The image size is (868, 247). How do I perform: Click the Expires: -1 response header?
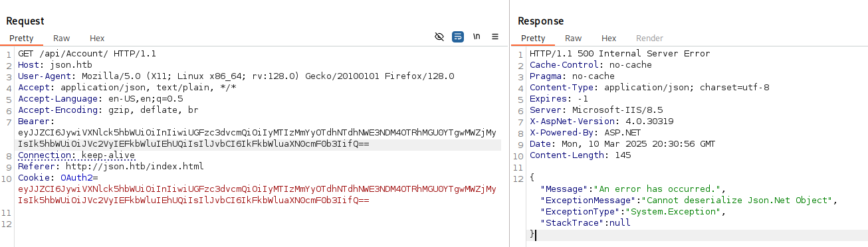[x=559, y=99]
